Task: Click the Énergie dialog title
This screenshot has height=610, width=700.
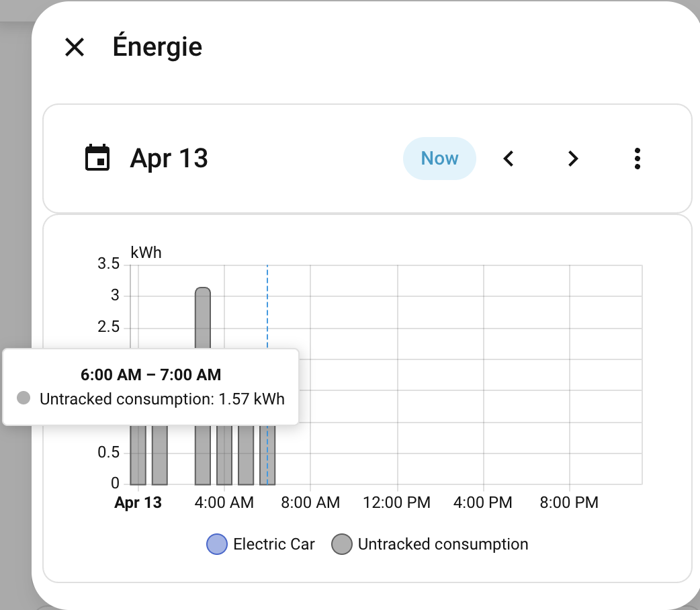Action: pyautogui.click(x=158, y=47)
